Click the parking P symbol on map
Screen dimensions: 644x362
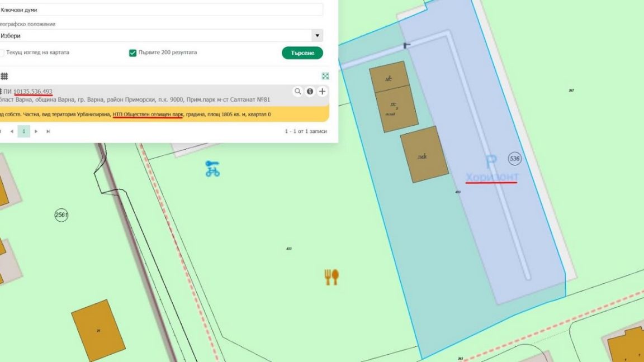tap(491, 163)
